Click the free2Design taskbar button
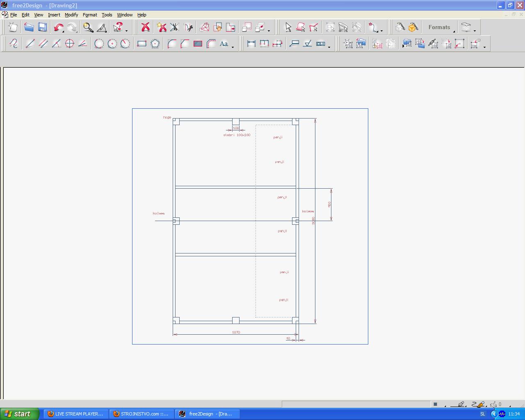The width and height of the screenshot is (525, 420). click(x=207, y=414)
